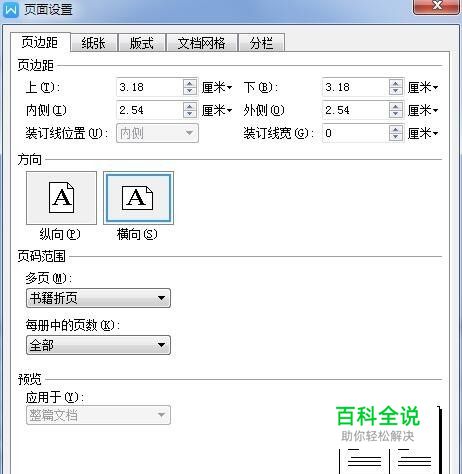Close the 页面设置 dialog
The height and width of the screenshot is (474, 462).
point(437,6)
